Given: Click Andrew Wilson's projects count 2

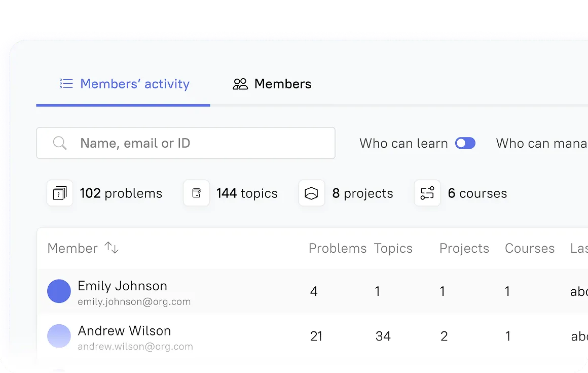Looking at the screenshot, I should (444, 336).
